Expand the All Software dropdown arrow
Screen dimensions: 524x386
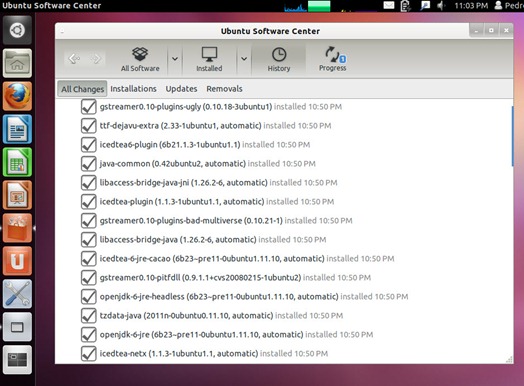click(175, 59)
